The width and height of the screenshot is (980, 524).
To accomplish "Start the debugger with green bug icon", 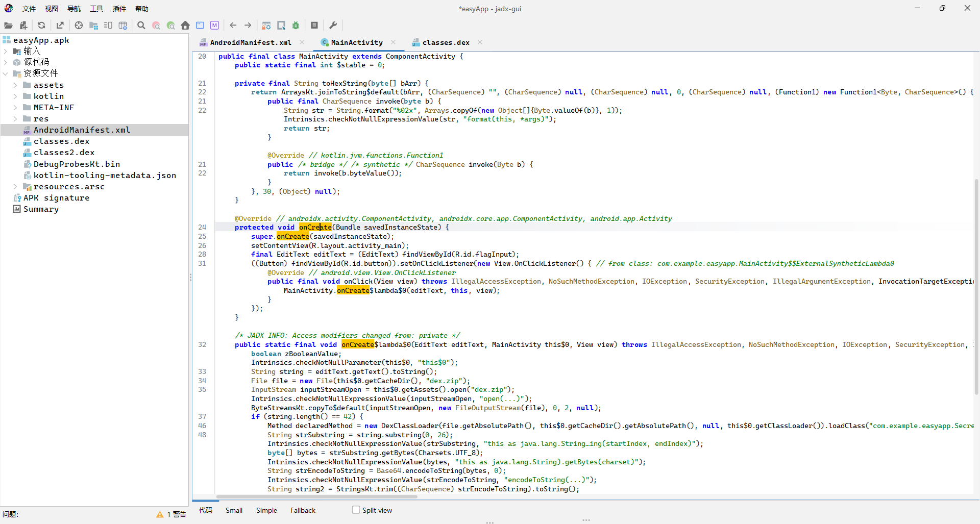I will coord(296,26).
